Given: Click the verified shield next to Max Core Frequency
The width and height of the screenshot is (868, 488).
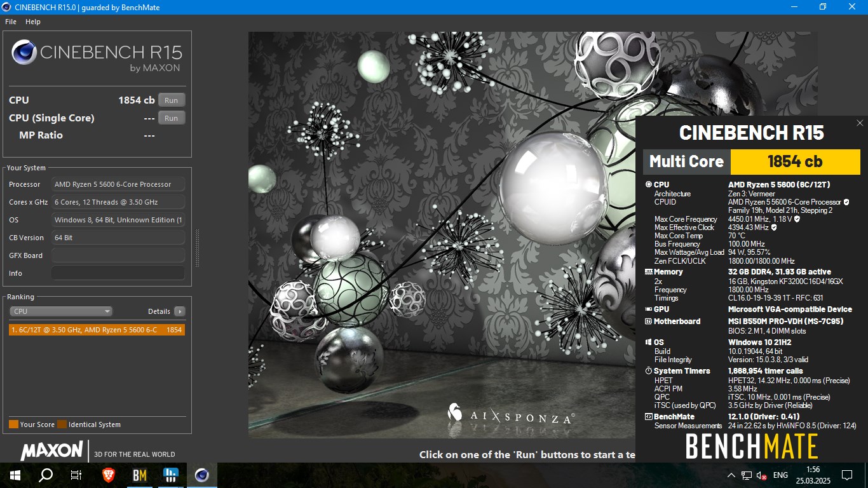Looking at the screenshot, I should 797,219.
